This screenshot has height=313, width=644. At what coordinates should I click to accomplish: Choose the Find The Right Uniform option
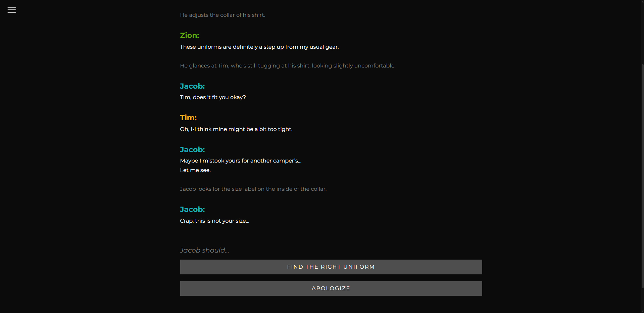click(331, 267)
